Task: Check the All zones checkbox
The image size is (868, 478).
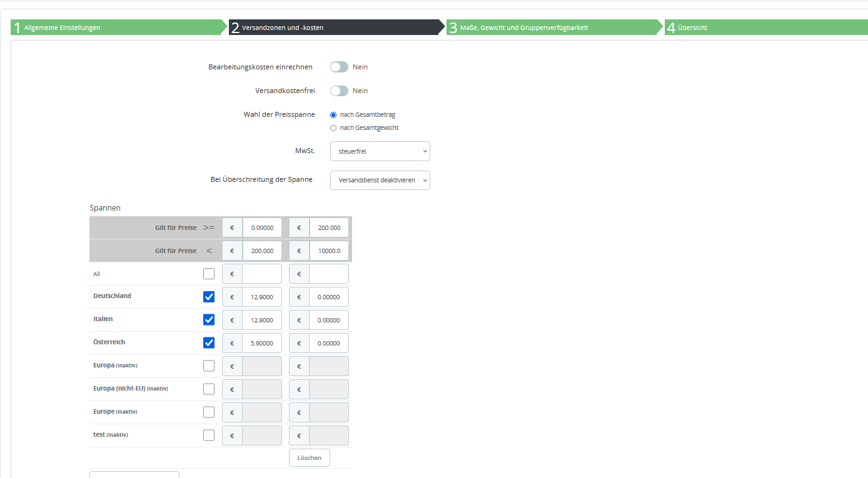Action: (x=209, y=274)
